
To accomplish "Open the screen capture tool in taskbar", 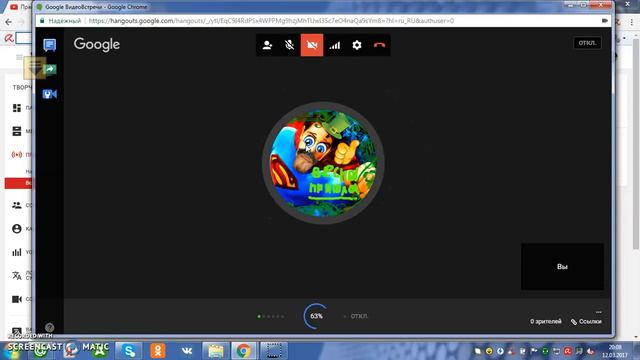I will tap(273, 351).
